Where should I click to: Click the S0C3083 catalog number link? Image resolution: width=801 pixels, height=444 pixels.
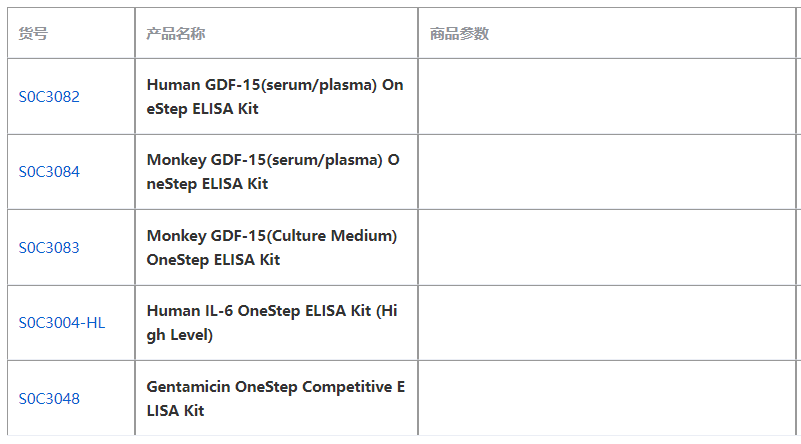coord(49,248)
